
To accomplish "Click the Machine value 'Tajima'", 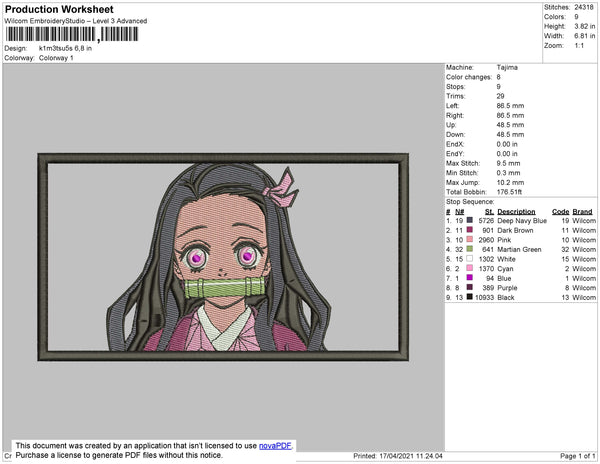I will pos(507,67).
